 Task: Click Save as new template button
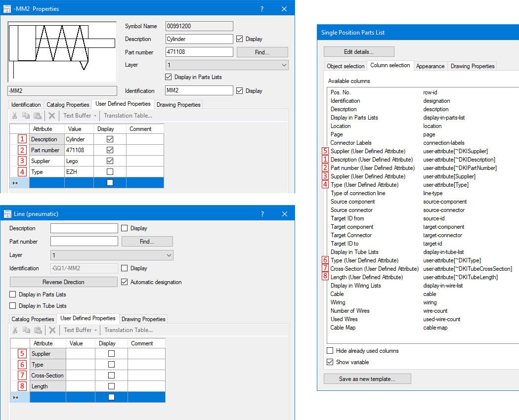[x=367, y=378]
